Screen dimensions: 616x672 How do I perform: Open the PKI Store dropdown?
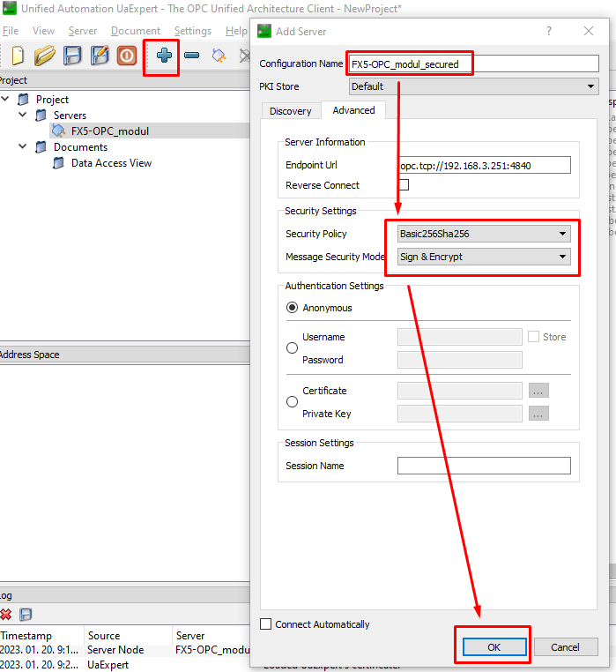click(474, 86)
